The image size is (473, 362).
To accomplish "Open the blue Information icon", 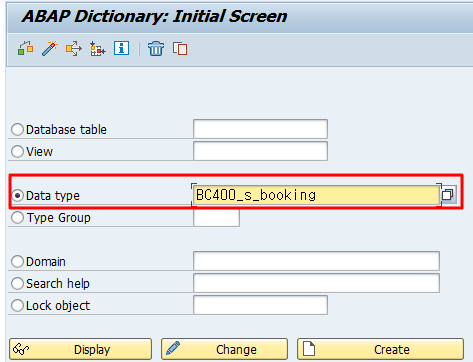I will coord(121,48).
